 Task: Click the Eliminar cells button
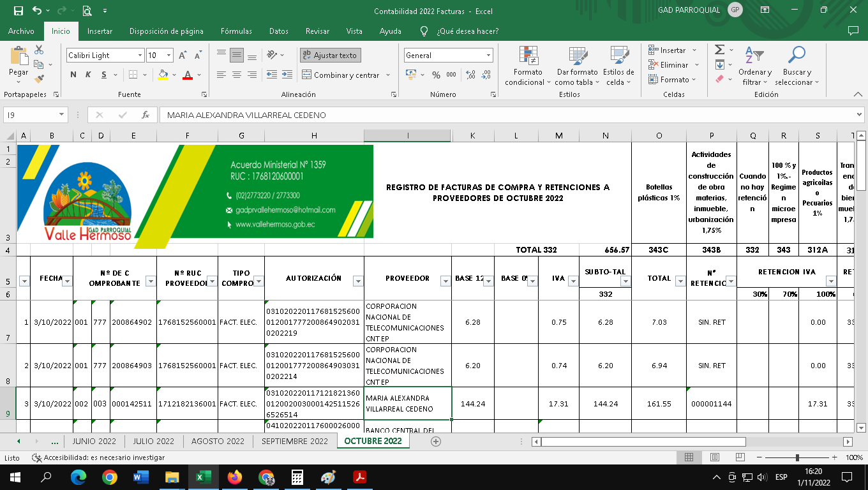[673, 64]
